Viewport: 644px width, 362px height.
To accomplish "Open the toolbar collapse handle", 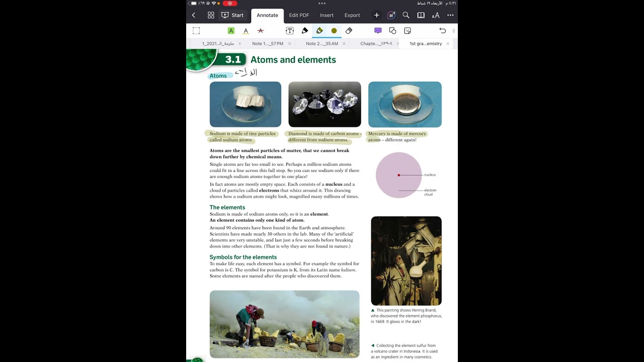I will (453, 31).
